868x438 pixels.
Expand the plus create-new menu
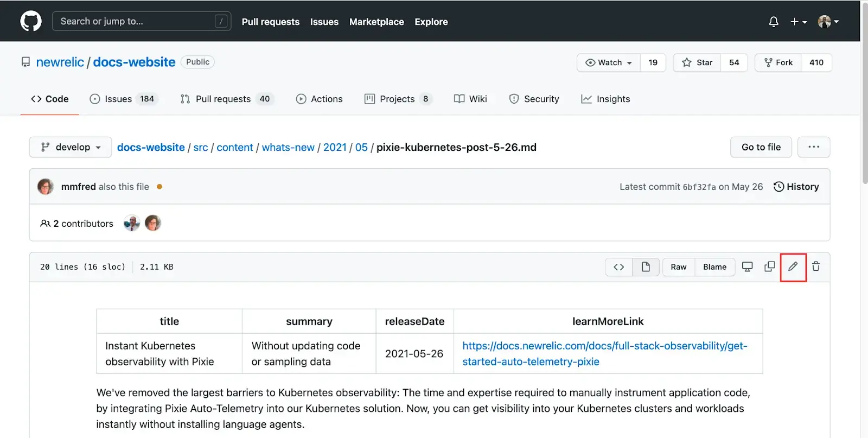click(798, 22)
